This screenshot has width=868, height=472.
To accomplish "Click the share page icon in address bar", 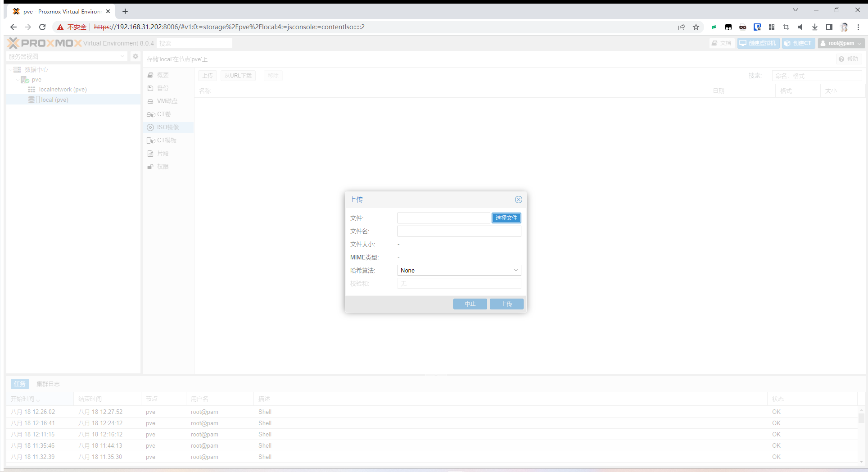I will [682, 27].
